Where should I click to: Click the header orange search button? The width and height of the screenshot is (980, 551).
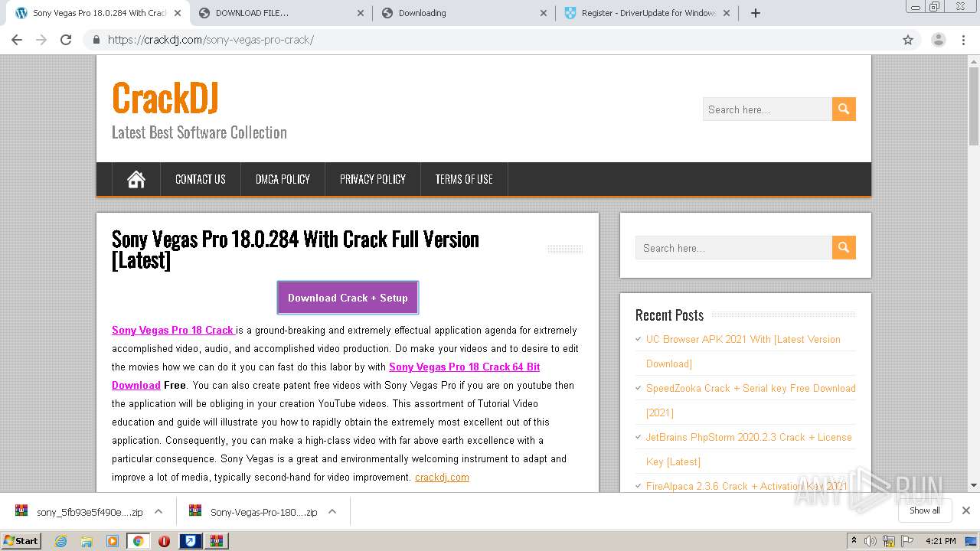844,109
